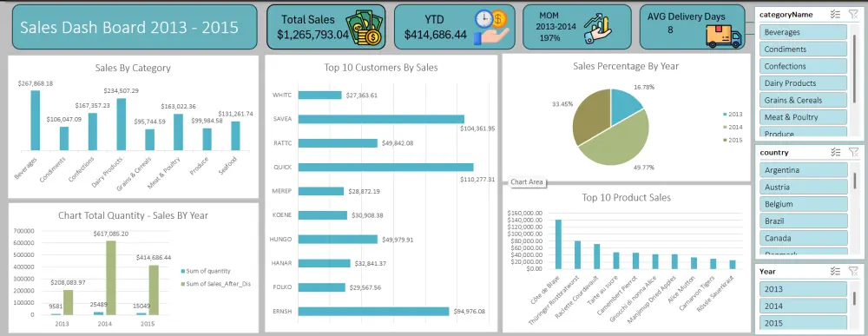Select the WHITC customer bar

pyautogui.click(x=320, y=96)
